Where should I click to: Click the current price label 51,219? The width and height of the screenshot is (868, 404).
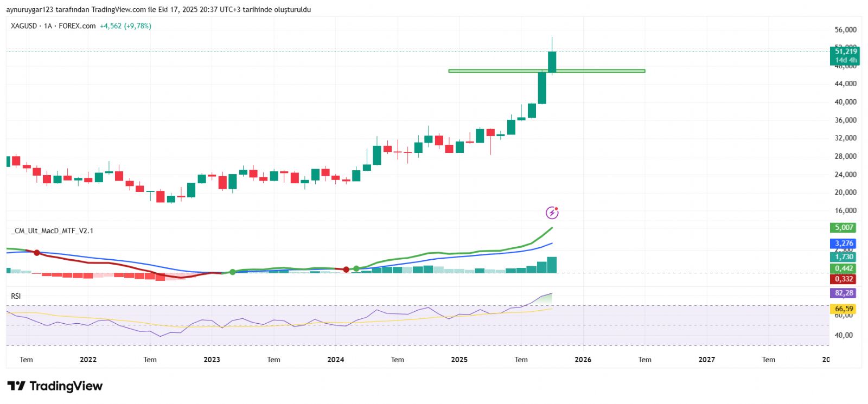point(845,52)
